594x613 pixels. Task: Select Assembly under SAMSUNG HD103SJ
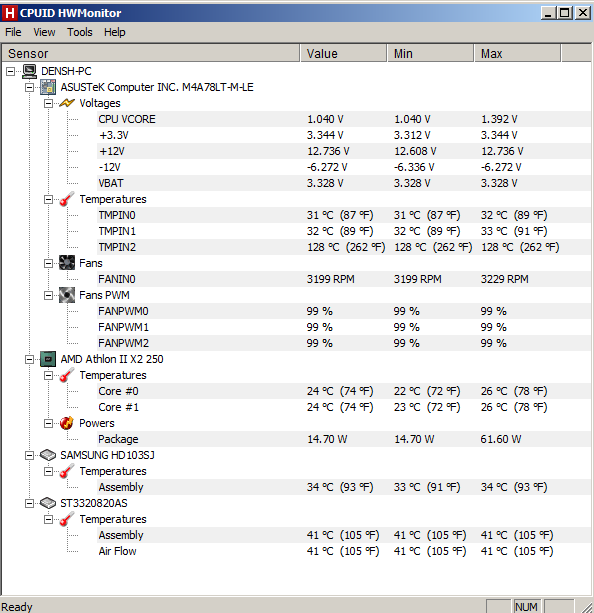pyautogui.click(x=344, y=487)
